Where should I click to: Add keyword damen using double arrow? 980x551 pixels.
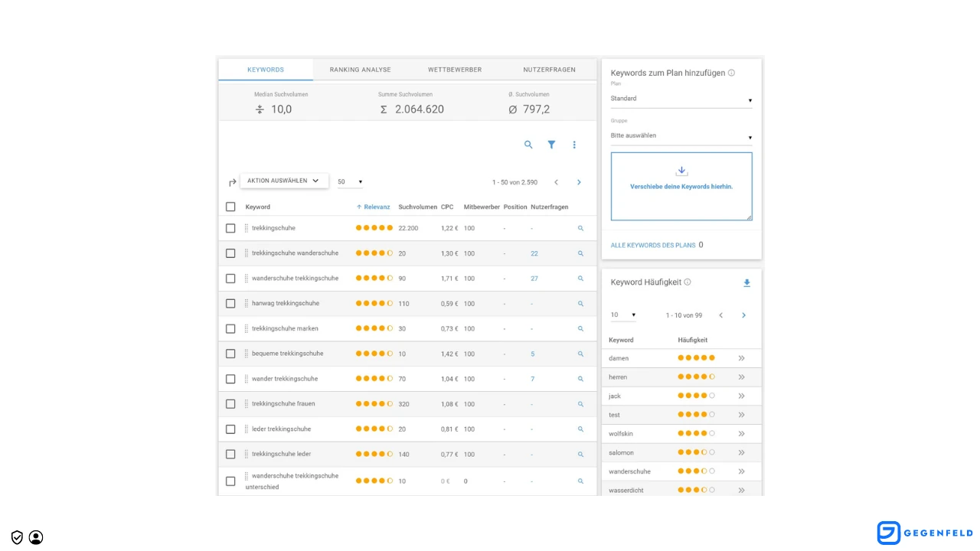(741, 358)
